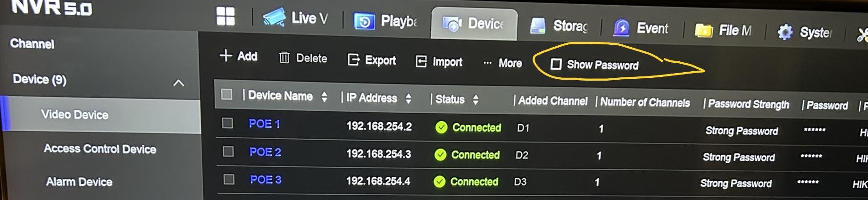Viewport: 868px width, 200px height.
Task: Tick the POE 1 row checkbox
Action: pyautogui.click(x=227, y=123)
